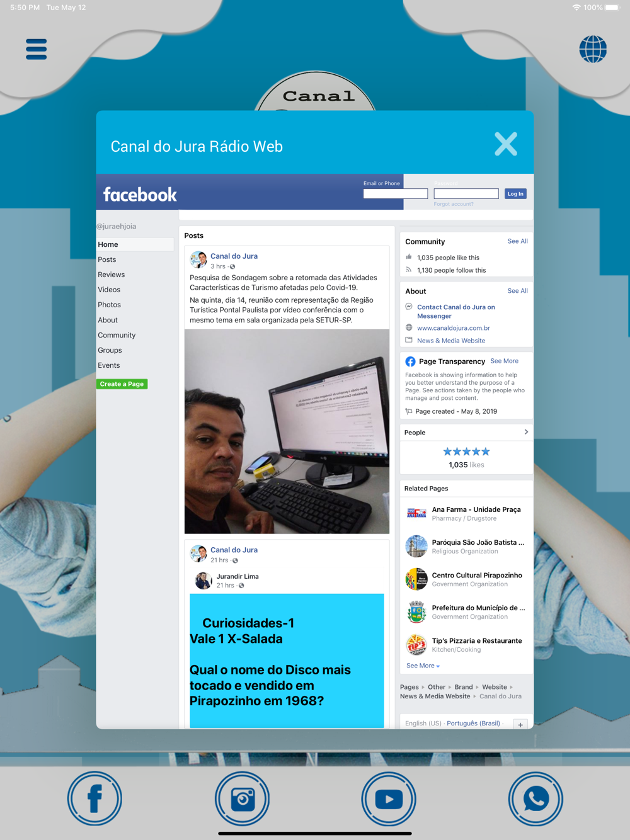This screenshot has width=630, height=840.
Task: Close the Canal do Jura Rádio Web popup
Action: tap(506, 144)
